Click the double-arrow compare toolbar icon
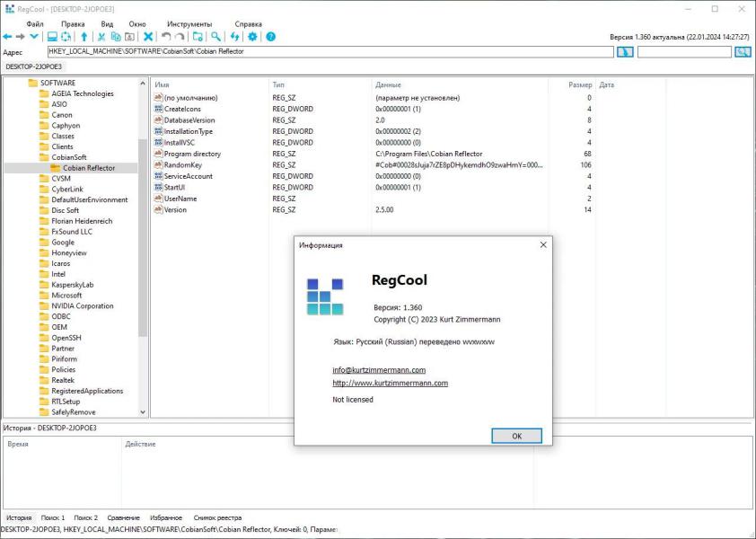Screen dimensions: 756x539 click(235, 37)
